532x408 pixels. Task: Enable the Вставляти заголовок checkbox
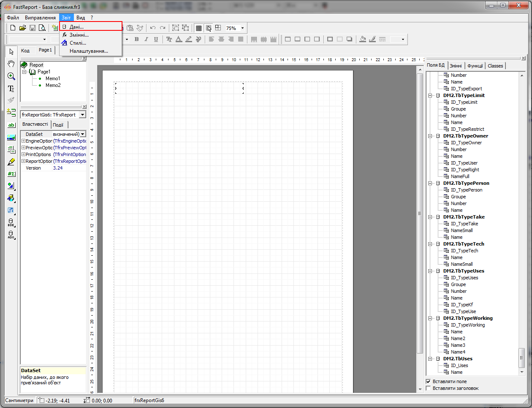(x=428, y=388)
